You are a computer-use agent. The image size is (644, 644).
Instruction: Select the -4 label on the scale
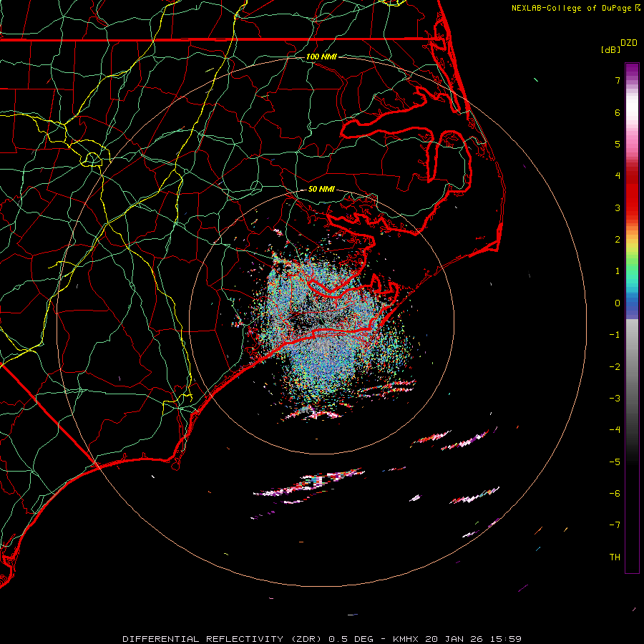[x=615, y=430]
